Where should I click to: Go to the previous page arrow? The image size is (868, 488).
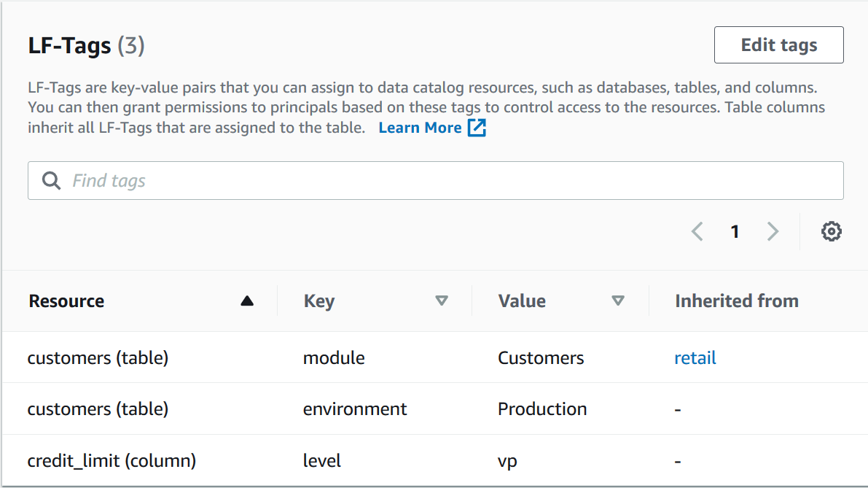click(x=697, y=232)
